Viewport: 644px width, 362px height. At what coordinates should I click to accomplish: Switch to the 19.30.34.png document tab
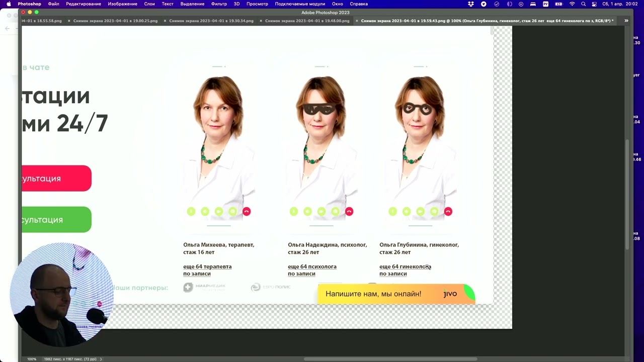pyautogui.click(x=211, y=21)
